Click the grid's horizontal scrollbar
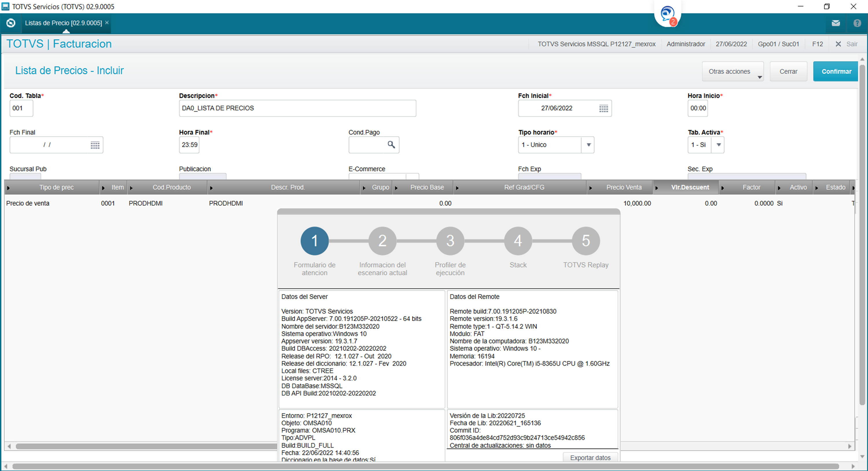The height and width of the screenshot is (471, 868). (x=146, y=446)
